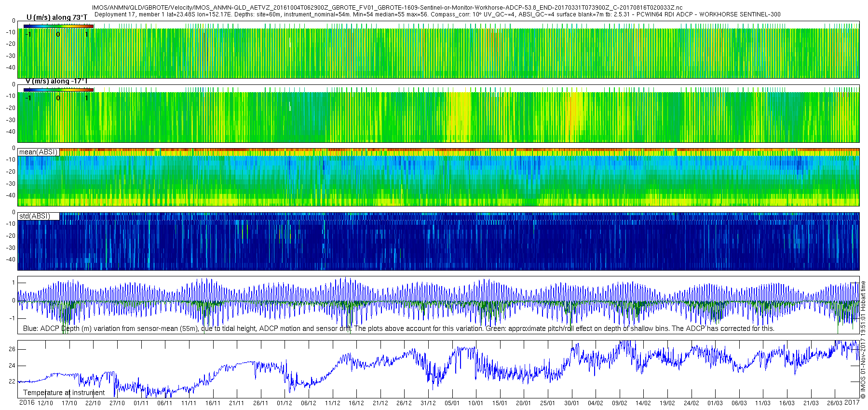Click the '-40' depth tick of U panel

[10, 68]
